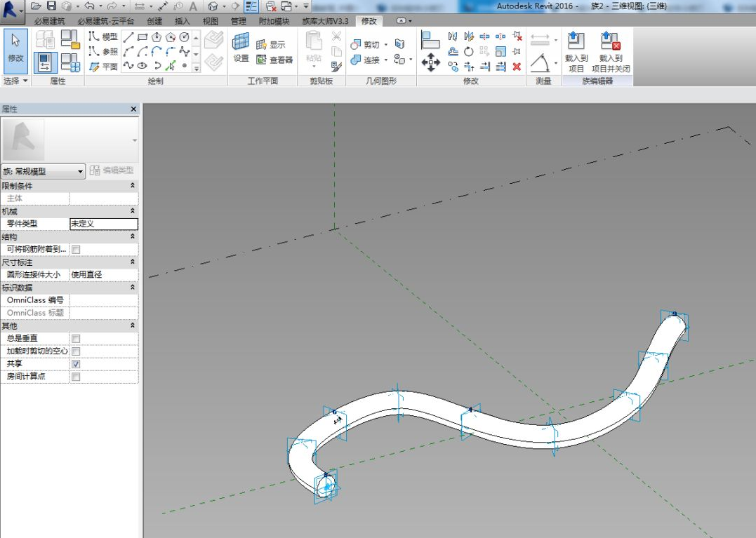Select the straight Line draw tool

128,36
